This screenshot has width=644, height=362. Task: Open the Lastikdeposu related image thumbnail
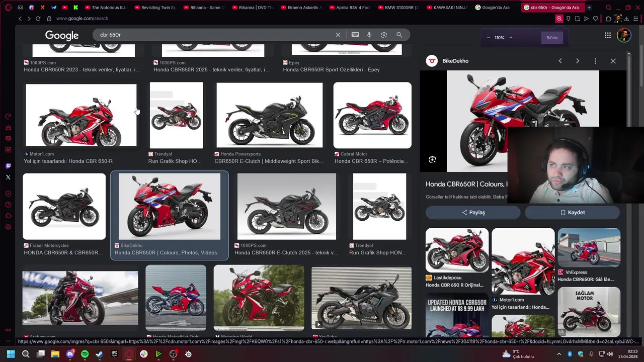coord(457,250)
